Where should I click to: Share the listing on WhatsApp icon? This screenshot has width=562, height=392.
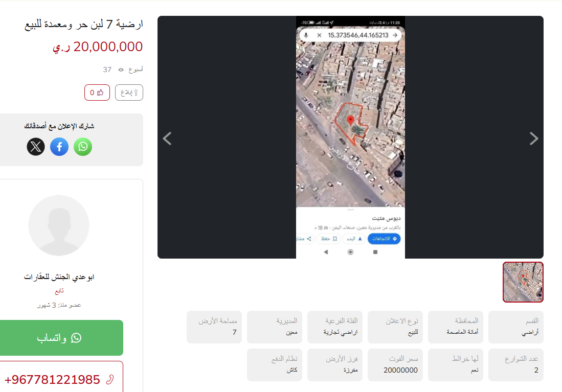click(83, 147)
